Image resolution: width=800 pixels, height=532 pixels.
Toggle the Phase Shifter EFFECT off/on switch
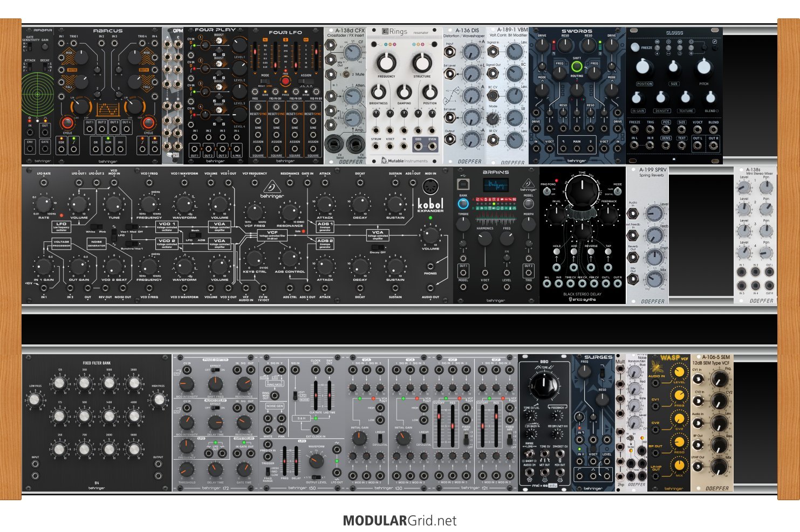215,370
